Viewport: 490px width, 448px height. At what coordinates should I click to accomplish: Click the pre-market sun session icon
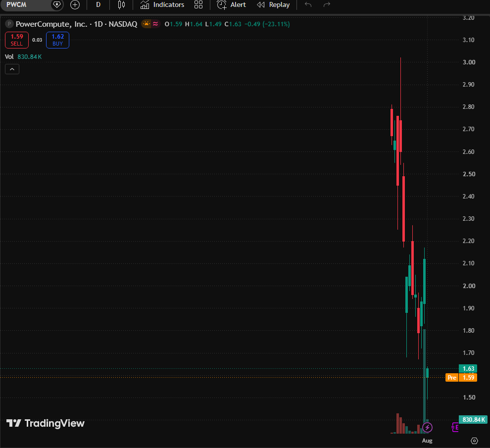pos(146,24)
